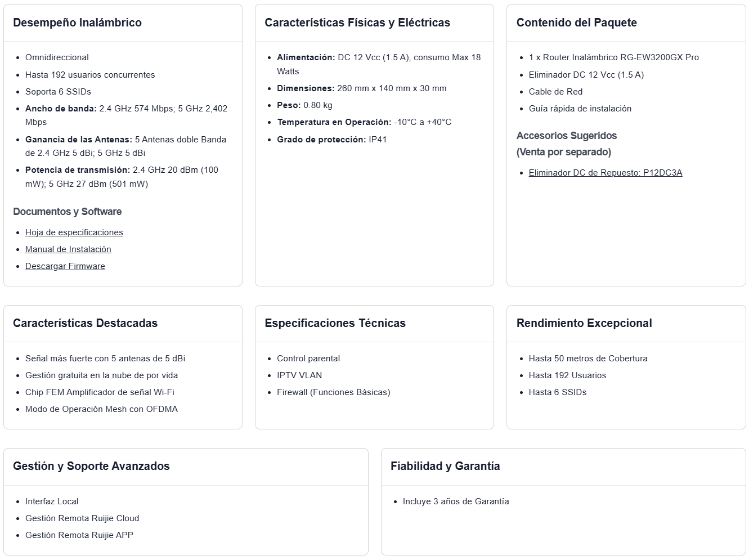Open Eliminador DC de Repuesto P12DC3A link
The image size is (749, 560).
pos(605,173)
